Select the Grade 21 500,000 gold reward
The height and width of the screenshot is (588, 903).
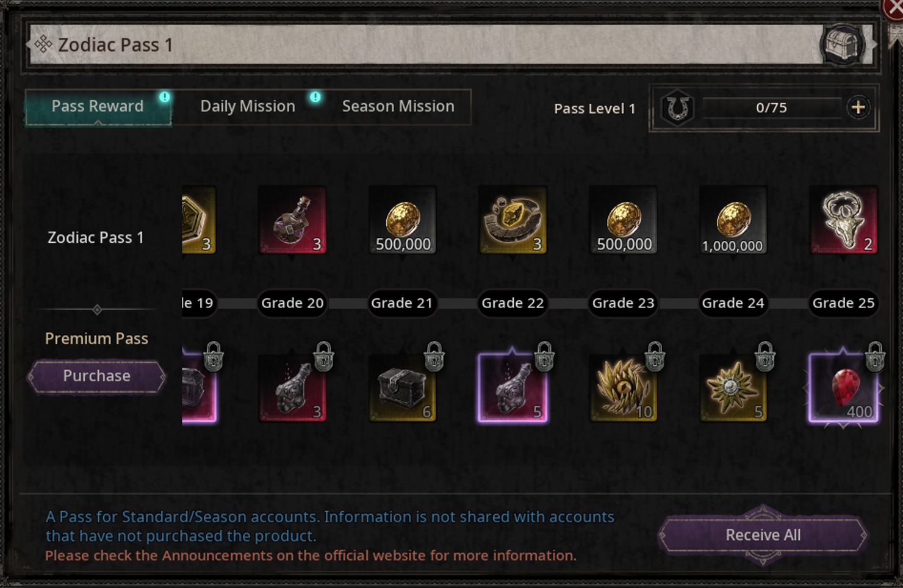(403, 220)
